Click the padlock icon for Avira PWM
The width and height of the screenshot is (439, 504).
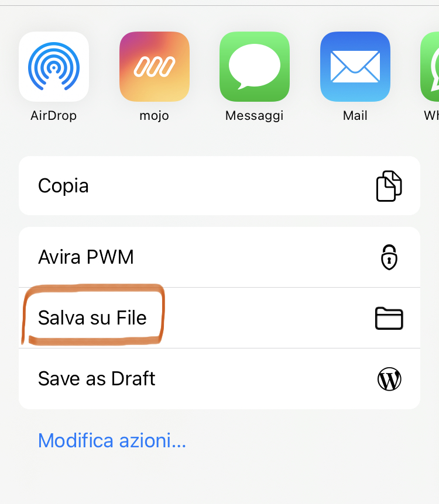tap(389, 257)
